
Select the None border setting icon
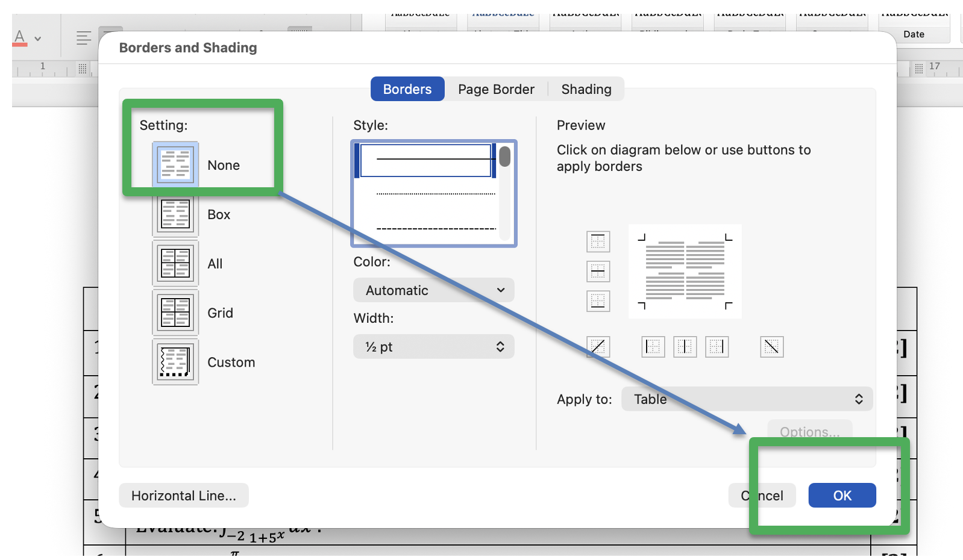(175, 164)
